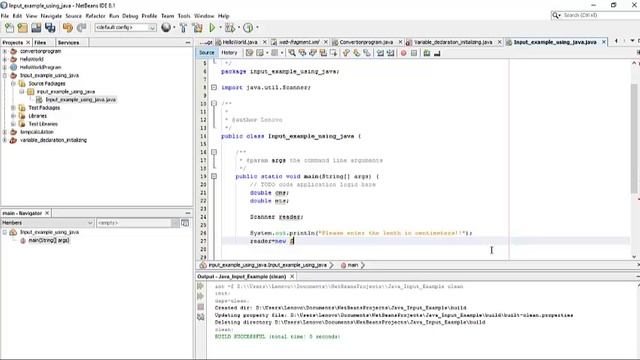The width and height of the screenshot is (640, 360).
Task: Open the Debug Project dropdown arrow
Action: [x=239, y=27]
